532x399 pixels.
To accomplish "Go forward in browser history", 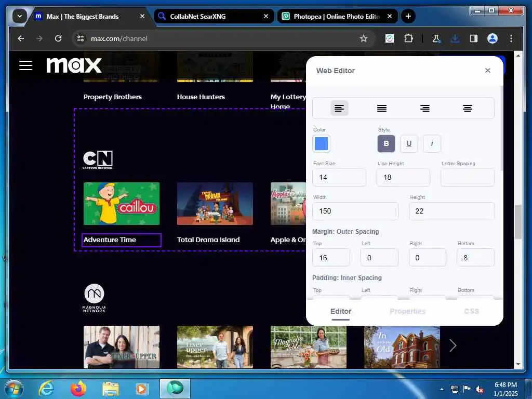I will [x=39, y=38].
